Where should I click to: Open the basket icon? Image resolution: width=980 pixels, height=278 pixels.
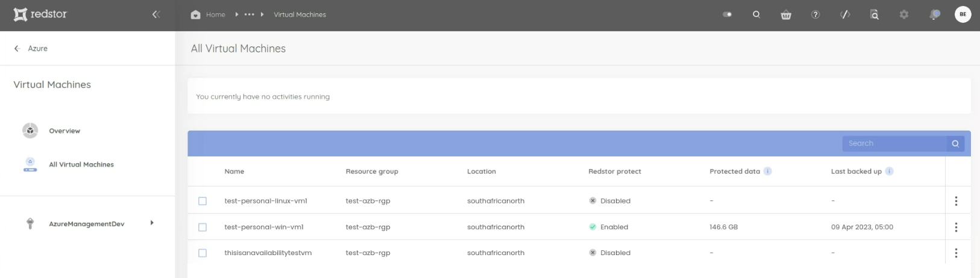pos(786,14)
